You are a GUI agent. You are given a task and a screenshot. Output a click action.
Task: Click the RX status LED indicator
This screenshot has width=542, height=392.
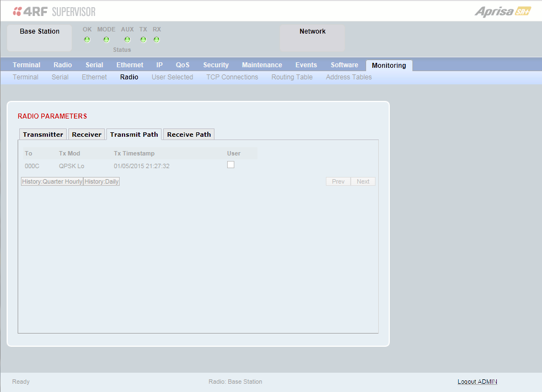[157, 40]
